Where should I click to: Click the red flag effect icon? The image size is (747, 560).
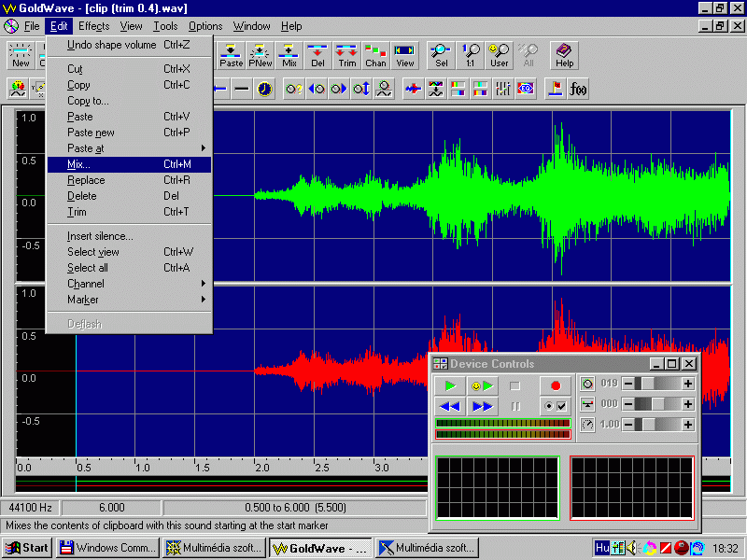[x=555, y=89]
